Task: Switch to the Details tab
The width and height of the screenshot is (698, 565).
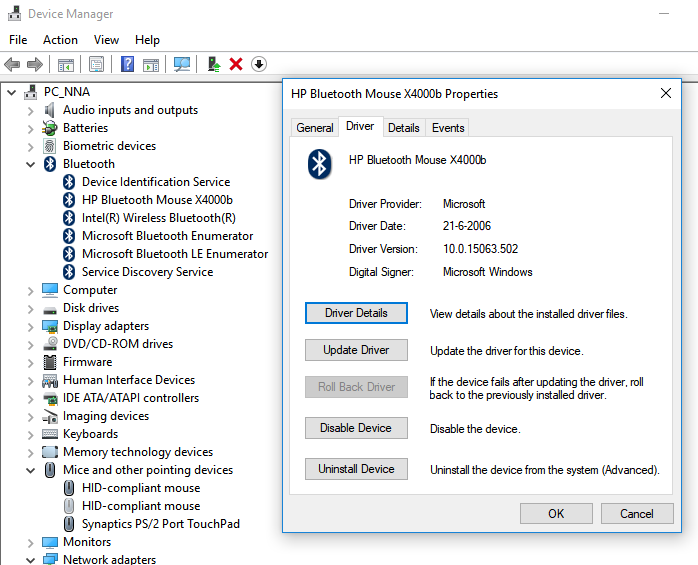Action: (x=403, y=128)
